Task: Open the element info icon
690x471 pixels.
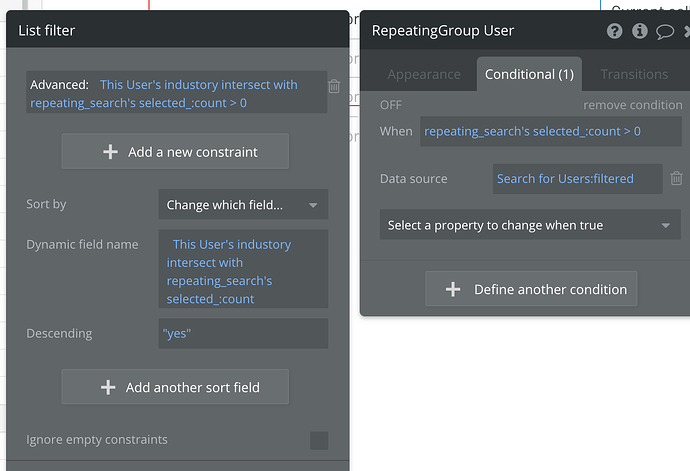Action: (x=640, y=31)
